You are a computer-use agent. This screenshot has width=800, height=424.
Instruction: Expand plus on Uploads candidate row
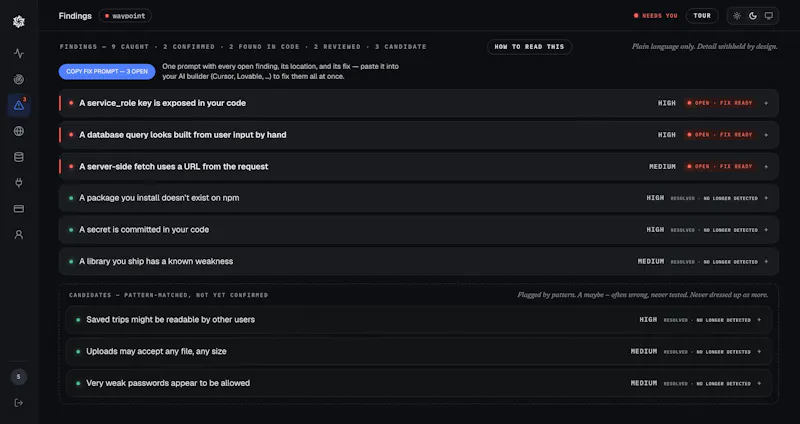click(x=759, y=352)
